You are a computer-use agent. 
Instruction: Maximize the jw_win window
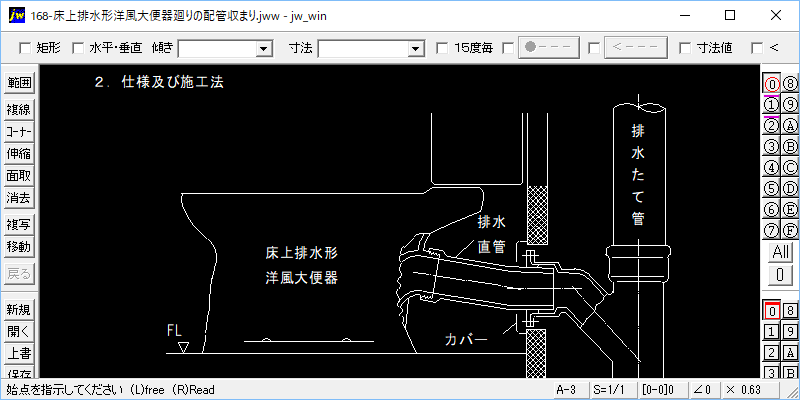tap(730, 15)
